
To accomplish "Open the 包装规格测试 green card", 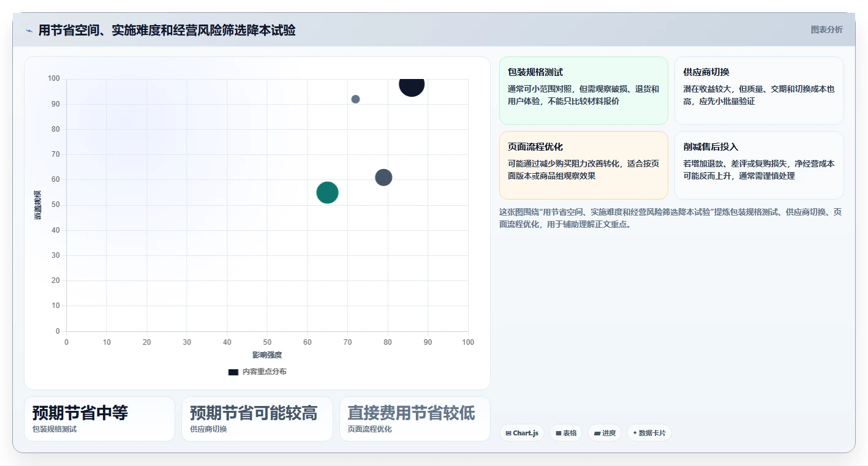I will pos(584,91).
